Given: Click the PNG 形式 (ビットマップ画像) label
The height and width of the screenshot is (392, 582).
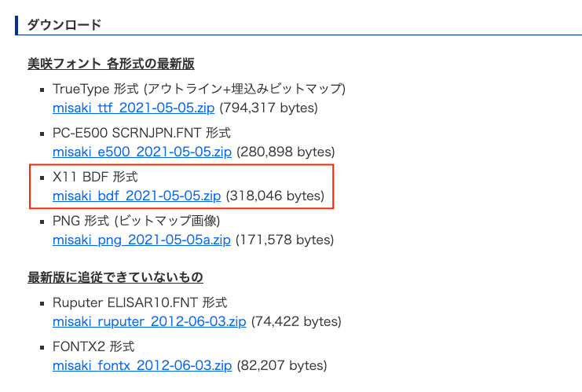Looking at the screenshot, I should pyautogui.click(x=136, y=220).
